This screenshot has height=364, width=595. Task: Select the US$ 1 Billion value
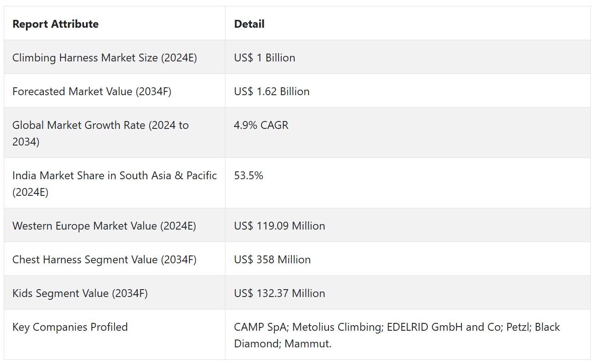pos(264,58)
